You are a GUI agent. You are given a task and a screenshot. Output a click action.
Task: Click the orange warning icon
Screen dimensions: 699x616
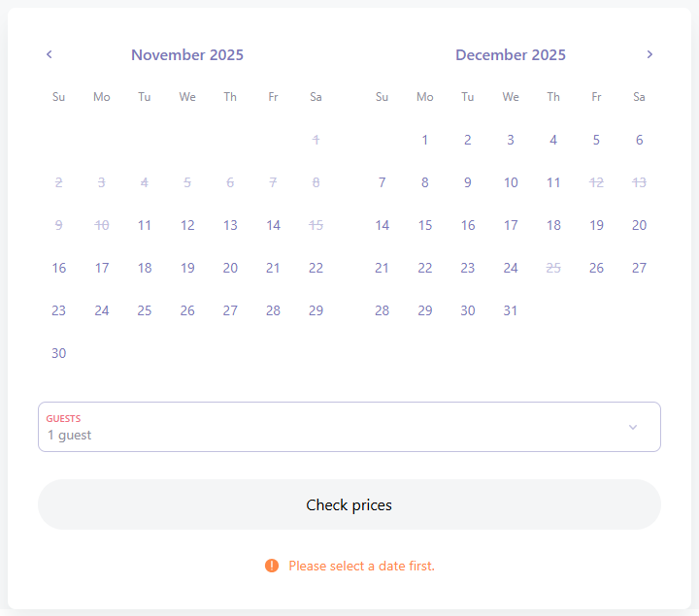point(272,566)
